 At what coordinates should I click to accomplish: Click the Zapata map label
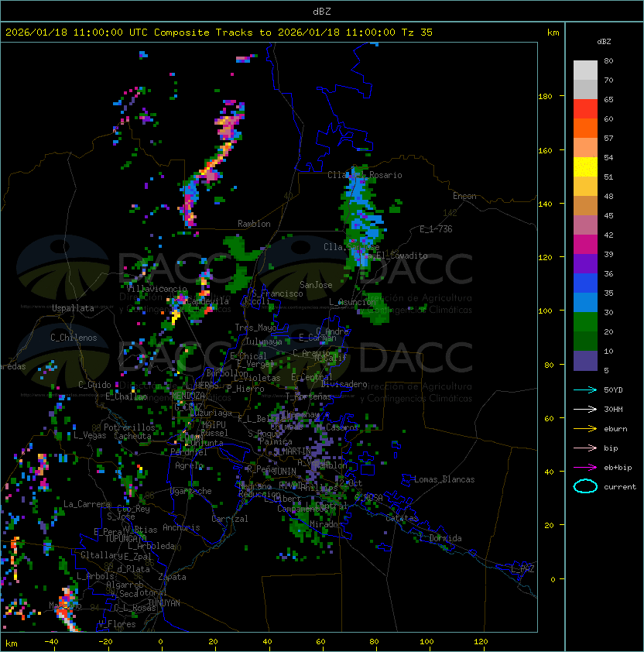pyautogui.click(x=172, y=577)
